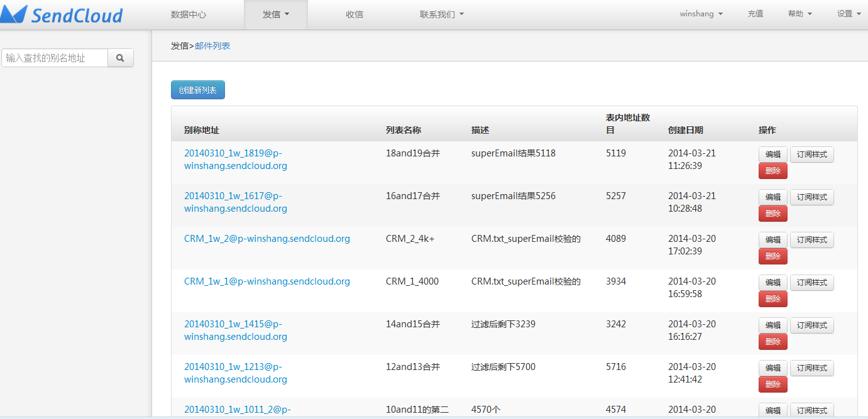
Task: Click 编辑 for the 18and19合并 list
Action: [773, 155]
